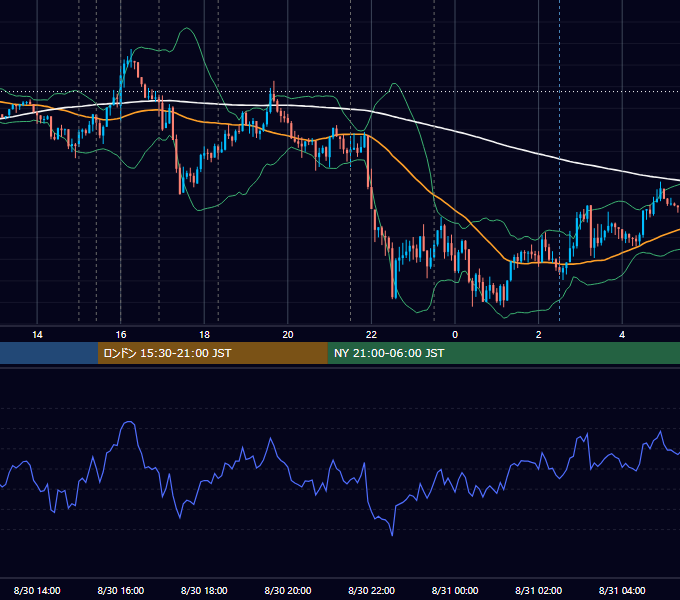
Task: Click the blue session bar before London
Action: (49, 353)
